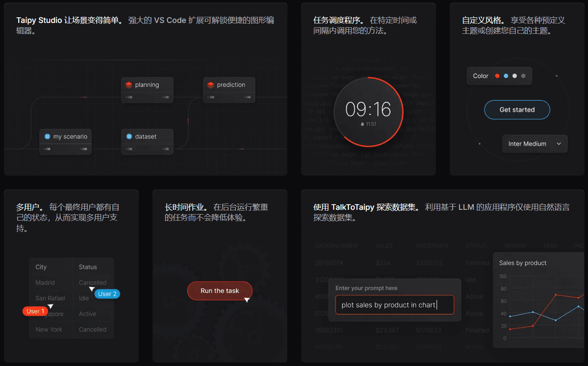
Task: Click the red layers icon on planning node
Action: [x=129, y=85]
